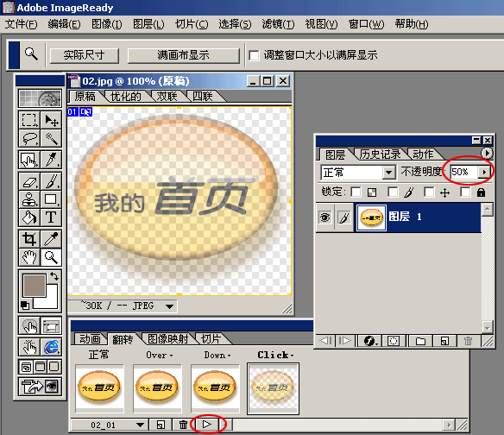The height and width of the screenshot is (435, 504).
Task: Click the 实际尺寸 button
Action: click(x=85, y=55)
